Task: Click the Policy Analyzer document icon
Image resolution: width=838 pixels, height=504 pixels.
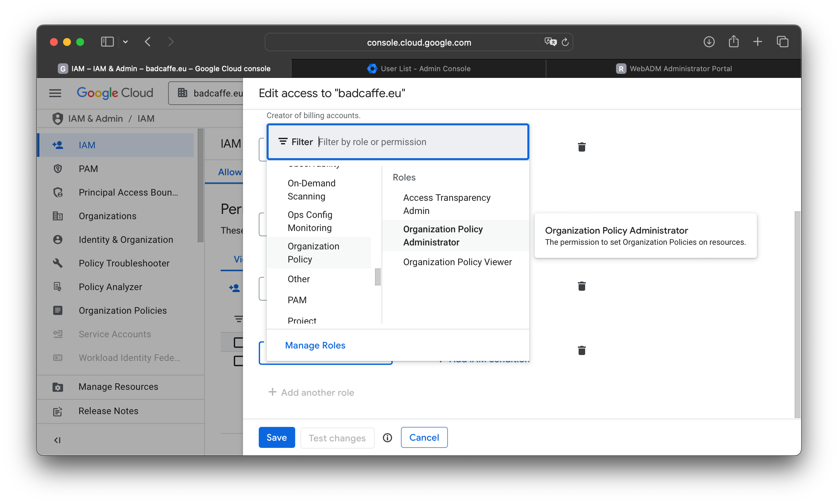Action: pos(58,287)
